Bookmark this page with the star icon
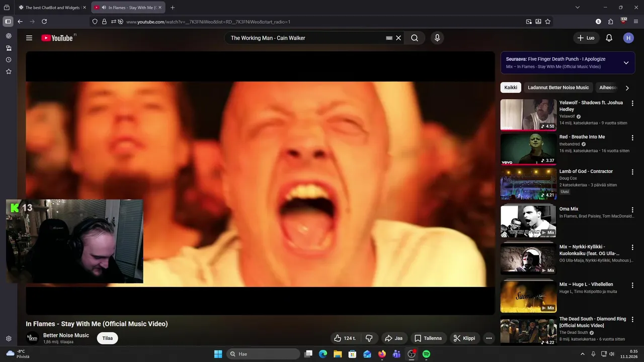Viewport: 644px width, 362px height. [x=548, y=22]
